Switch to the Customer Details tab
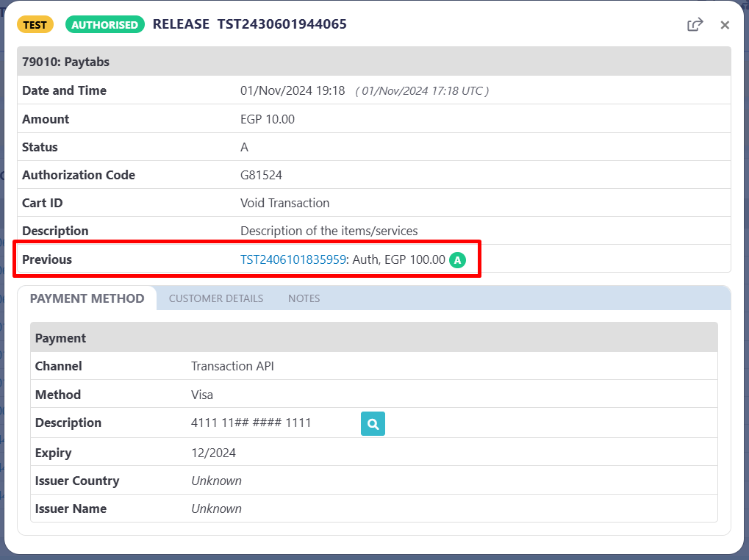The height and width of the screenshot is (560, 749). pyautogui.click(x=216, y=298)
